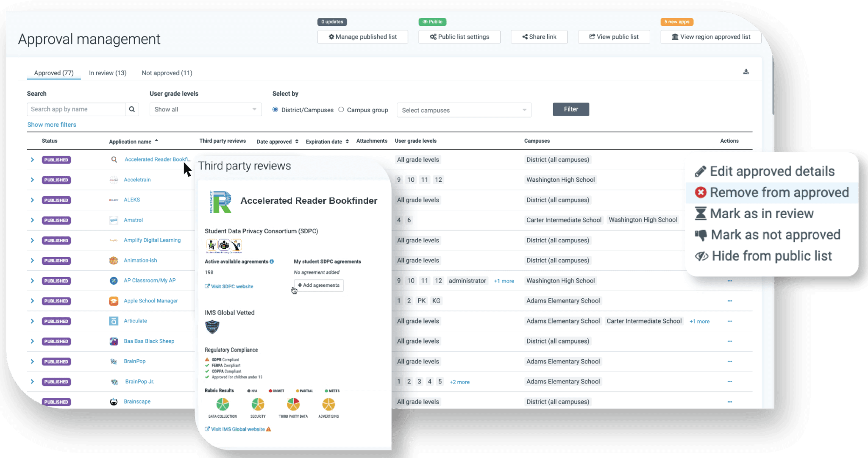Expand the Accelerated Reader Bookfinder row
The image size is (868, 458).
pos(32,160)
